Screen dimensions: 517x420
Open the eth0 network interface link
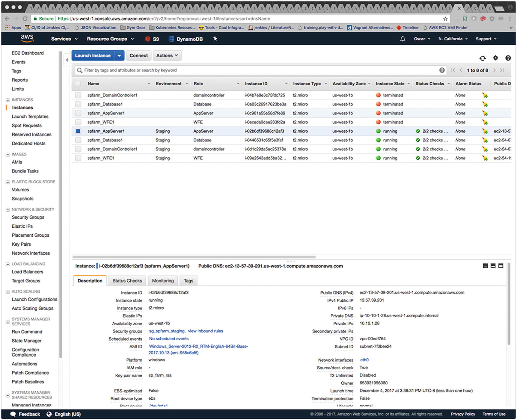click(x=364, y=360)
